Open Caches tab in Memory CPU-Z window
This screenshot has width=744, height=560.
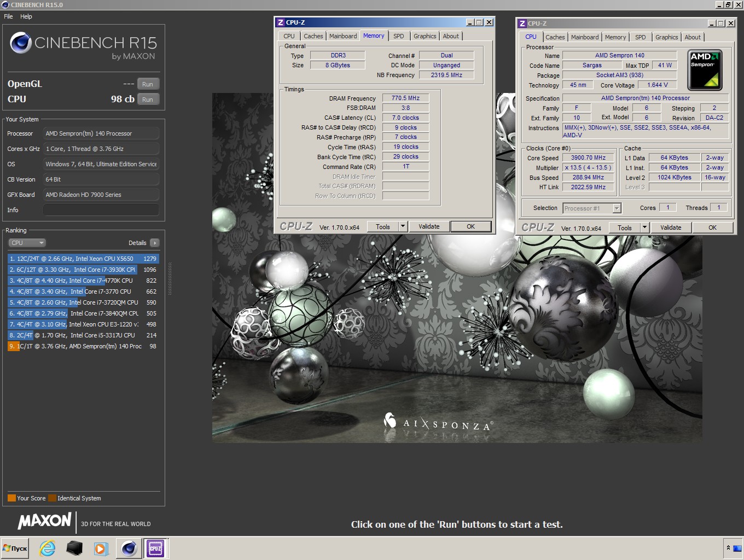(x=313, y=36)
